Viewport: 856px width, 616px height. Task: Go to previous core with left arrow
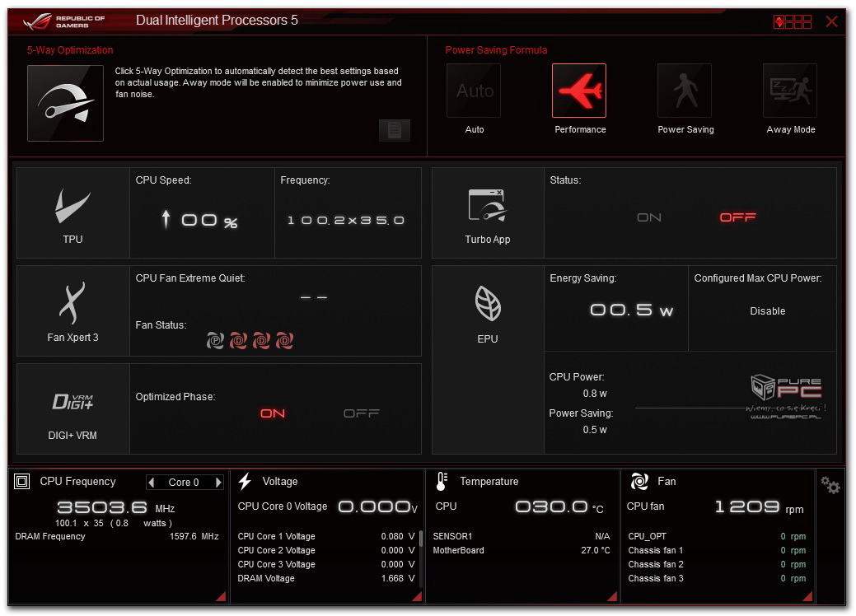(152, 483)
